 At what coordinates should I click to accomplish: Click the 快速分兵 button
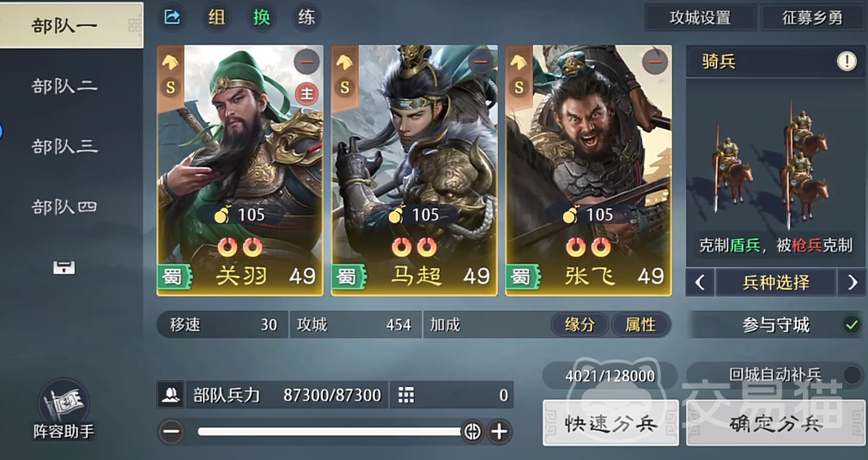click(x=610, y=423)
